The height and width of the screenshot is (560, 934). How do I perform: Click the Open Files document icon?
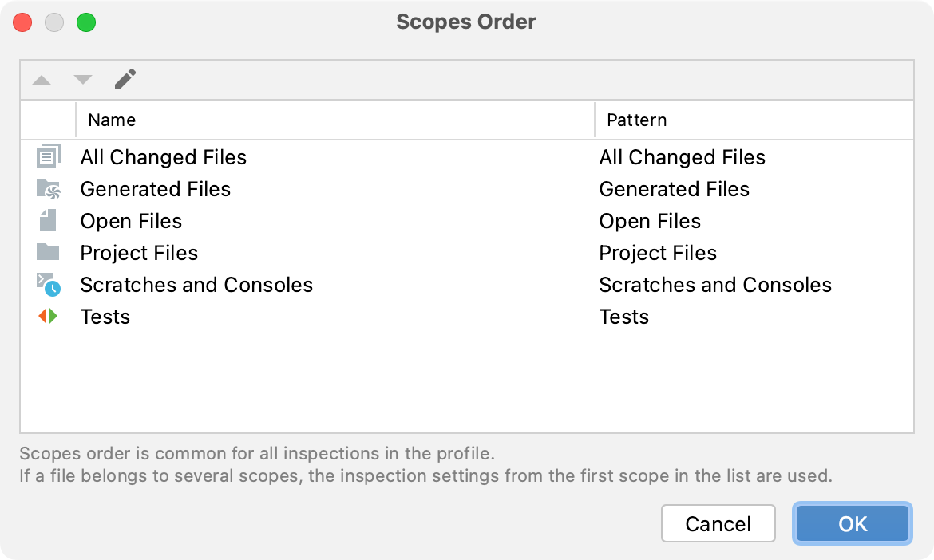[x=48, y=220]
